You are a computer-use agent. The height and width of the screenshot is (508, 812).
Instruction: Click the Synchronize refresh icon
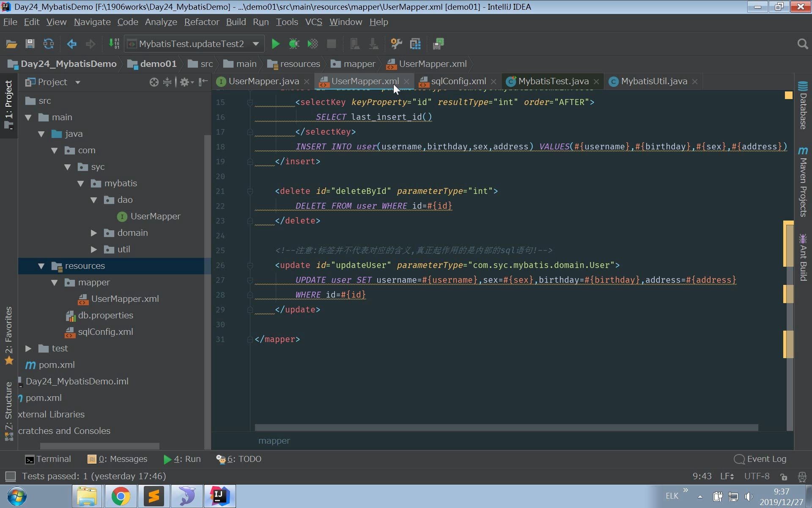tap(49, 44)
